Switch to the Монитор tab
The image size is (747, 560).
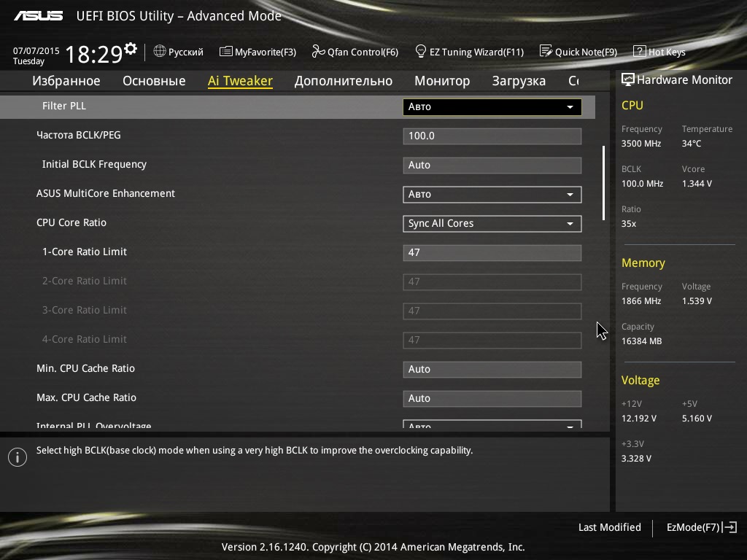click(442, 81)
